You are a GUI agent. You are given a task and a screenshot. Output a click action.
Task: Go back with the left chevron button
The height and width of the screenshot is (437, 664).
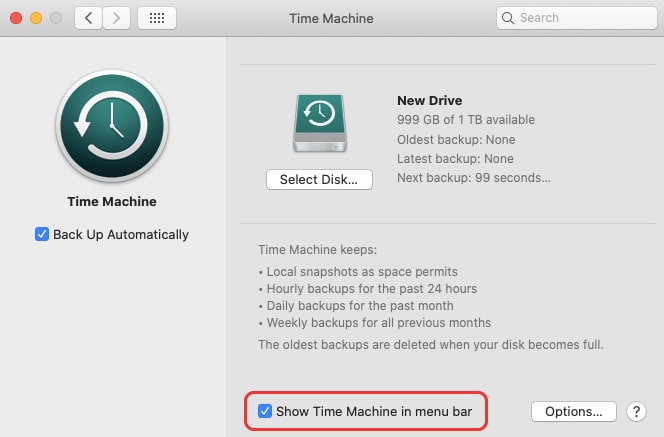coord(88,18)
